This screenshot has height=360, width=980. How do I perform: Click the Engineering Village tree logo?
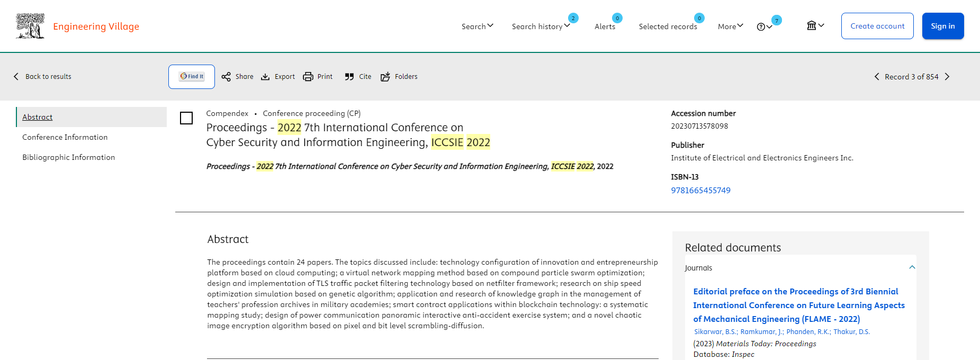pyautogui.click(x=30, y=26)
